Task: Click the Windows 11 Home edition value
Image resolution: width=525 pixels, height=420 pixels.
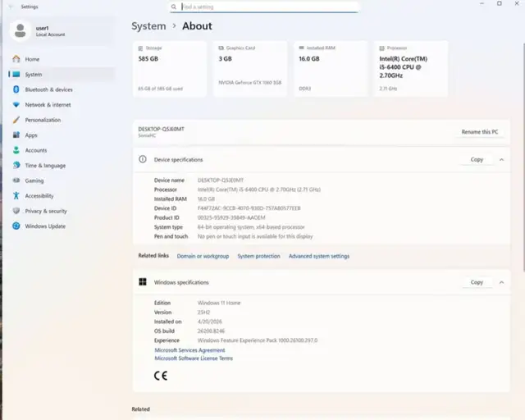Action: pos(219,303)
